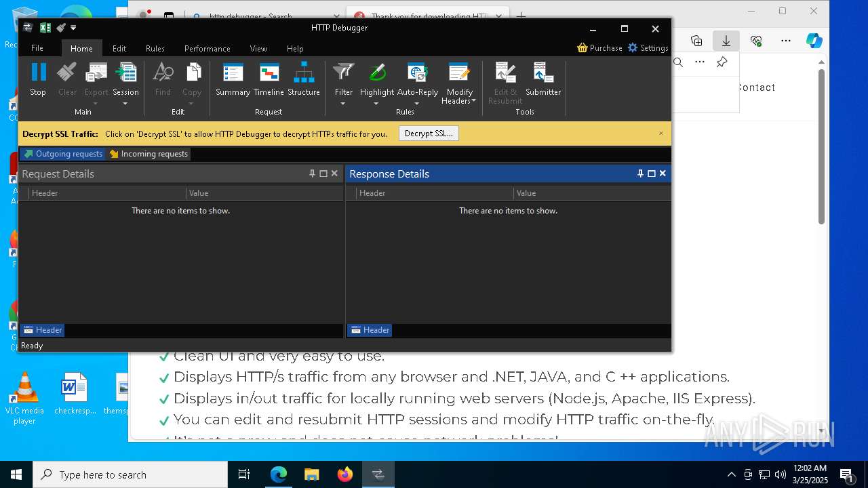Image resolution: width=868 pixels, height=488 pixels.
Task: Select the View ribbon tab
Action: coord(258,48)
